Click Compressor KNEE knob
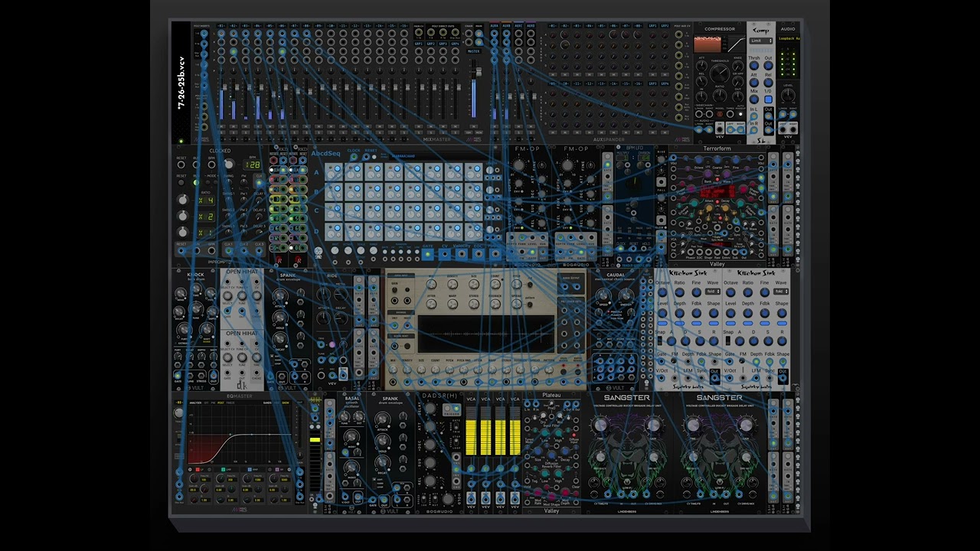980x551 pixels. pos(738,66)
